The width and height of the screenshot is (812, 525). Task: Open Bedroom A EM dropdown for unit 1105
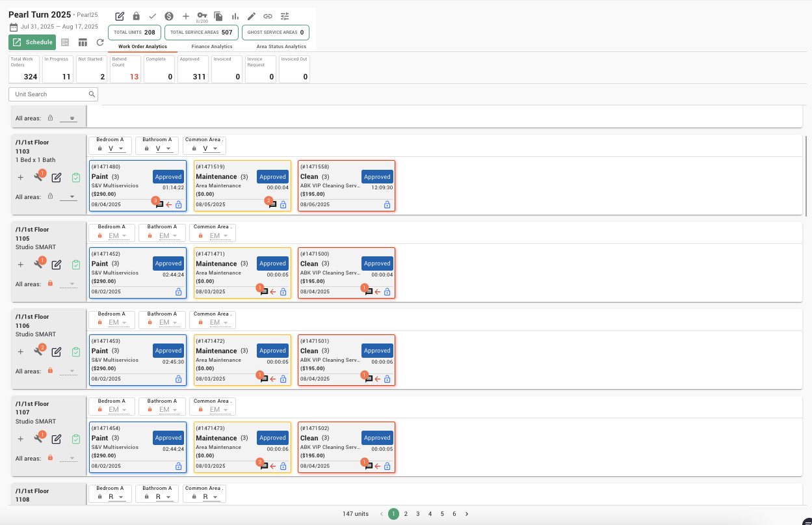point(118,236)
